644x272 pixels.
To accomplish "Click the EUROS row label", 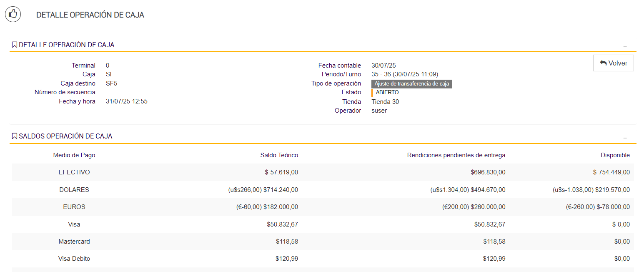I will 74,207.
